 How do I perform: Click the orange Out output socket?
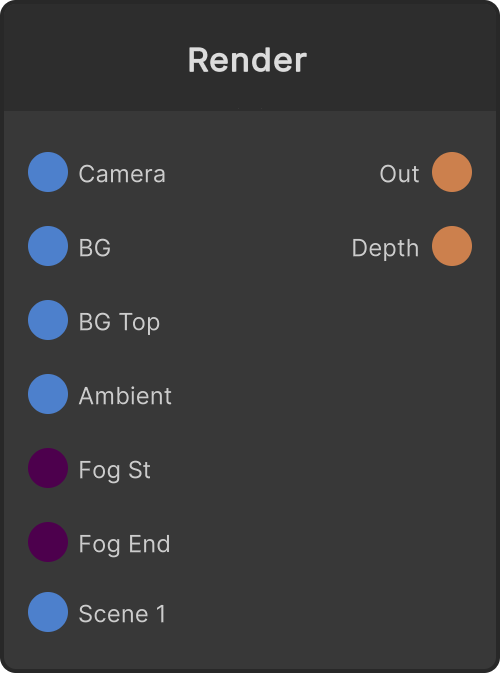click(452, 172)
